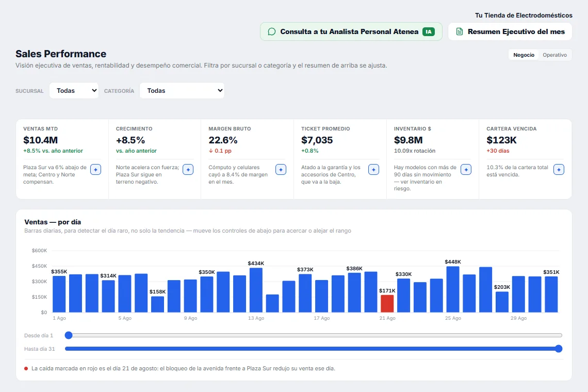Select the Negocio view toggle

[524, 55]
